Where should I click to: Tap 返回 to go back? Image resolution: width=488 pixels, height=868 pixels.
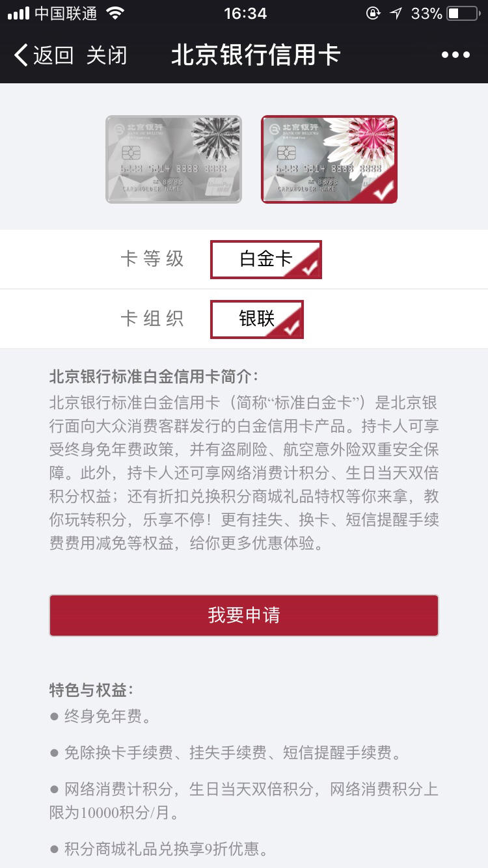(53, 55)
